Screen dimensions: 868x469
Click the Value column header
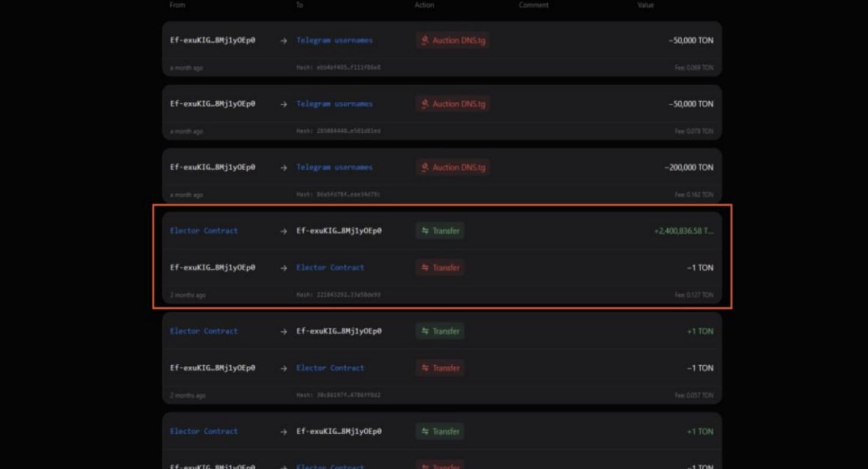pos(646,5)
